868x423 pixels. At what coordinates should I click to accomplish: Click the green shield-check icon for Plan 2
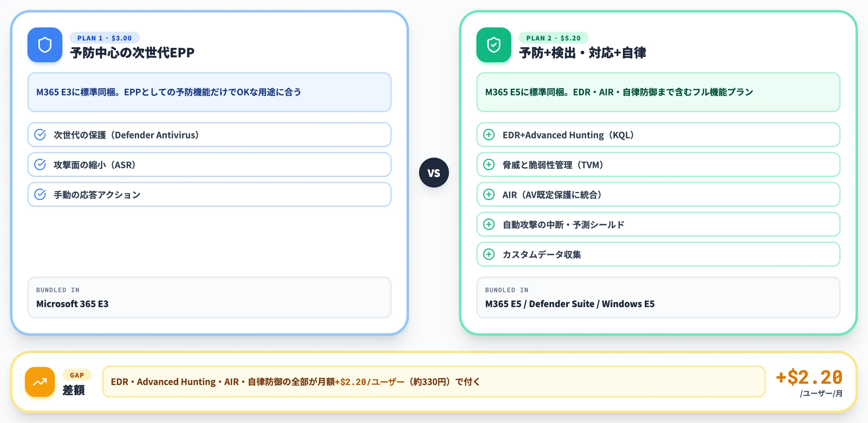pyautogui.click(x=494, y=45)
